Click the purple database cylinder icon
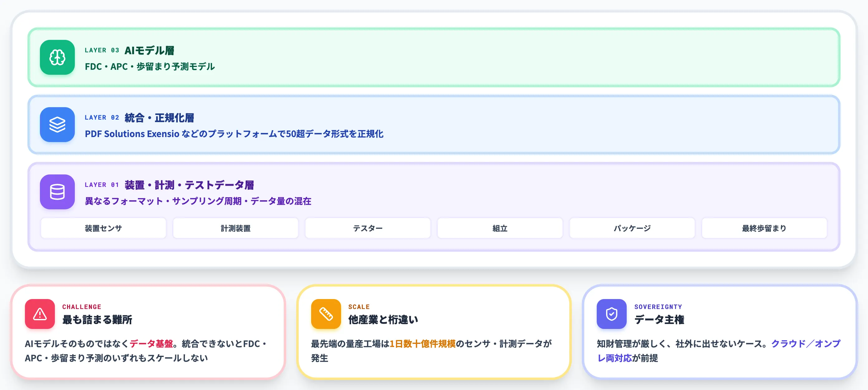Image resolution: width=868 pixels, height=390 pixels. pos(57,192)
